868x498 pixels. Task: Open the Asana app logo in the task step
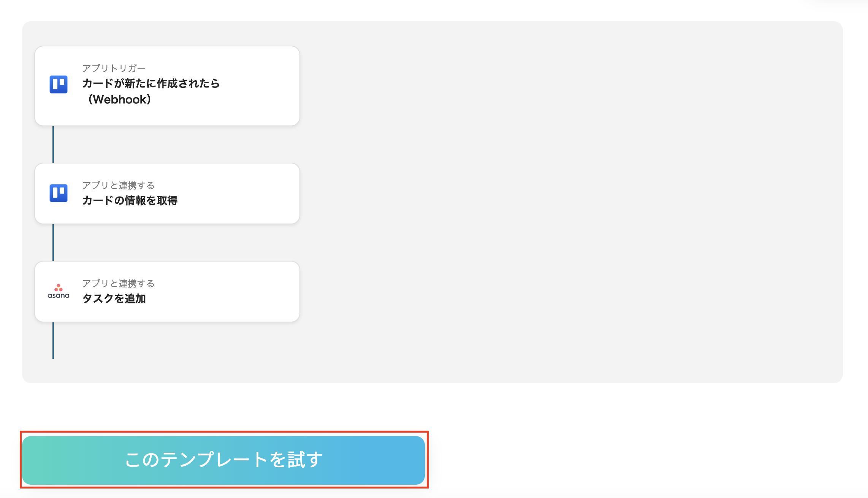click(x=58, y=291)
